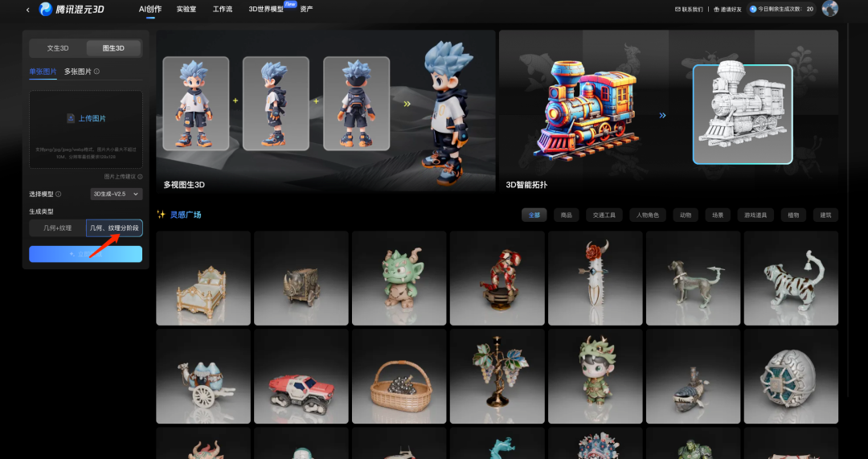The height and width of the screenshot is (459, 868).
Task: Switch to 文生3D mode
Action: coord(58,48)
